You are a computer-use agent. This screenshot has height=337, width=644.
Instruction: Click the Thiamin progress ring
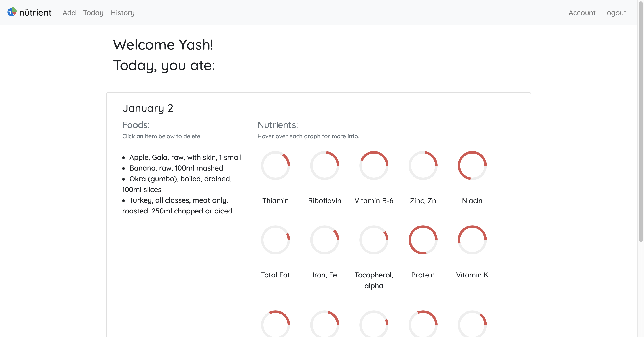point(275,165)
